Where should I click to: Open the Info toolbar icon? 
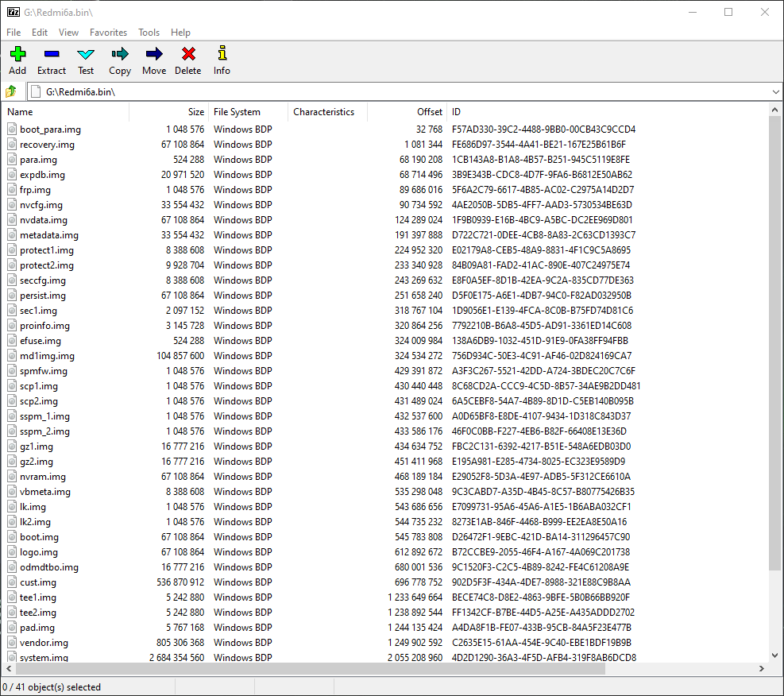[x=222, y=53]
